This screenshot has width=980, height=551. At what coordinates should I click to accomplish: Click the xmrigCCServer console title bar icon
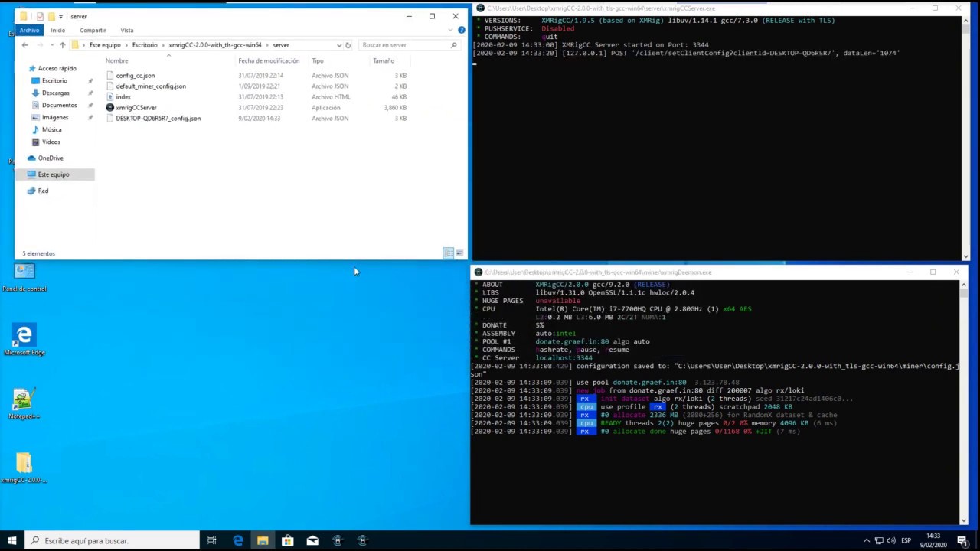click(x=480, y=8)
